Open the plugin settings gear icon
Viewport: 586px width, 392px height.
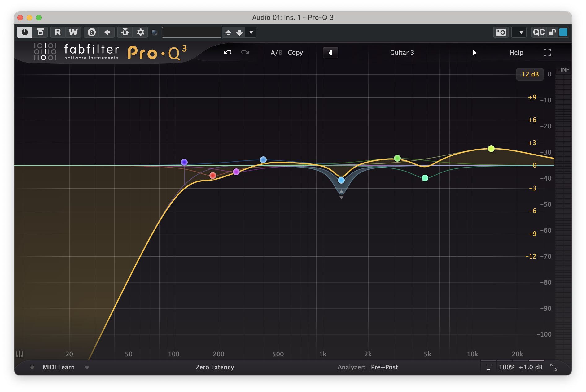point(140,32)
